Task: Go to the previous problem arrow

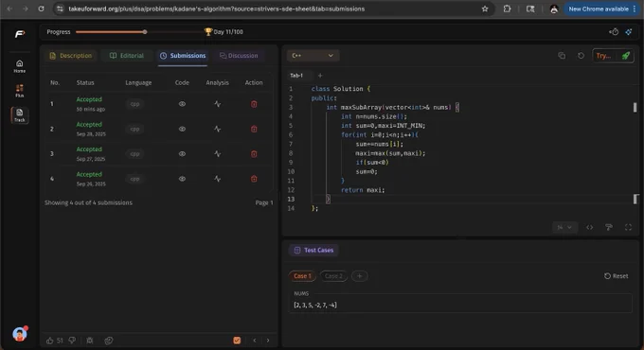Action: click(255, 341)
